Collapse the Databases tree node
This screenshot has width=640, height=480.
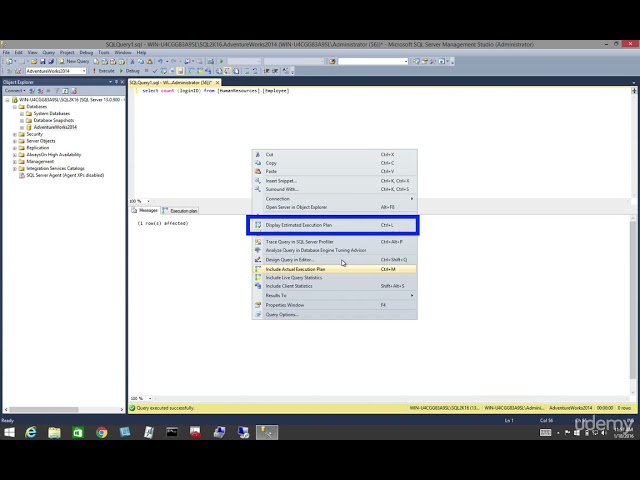15,107
